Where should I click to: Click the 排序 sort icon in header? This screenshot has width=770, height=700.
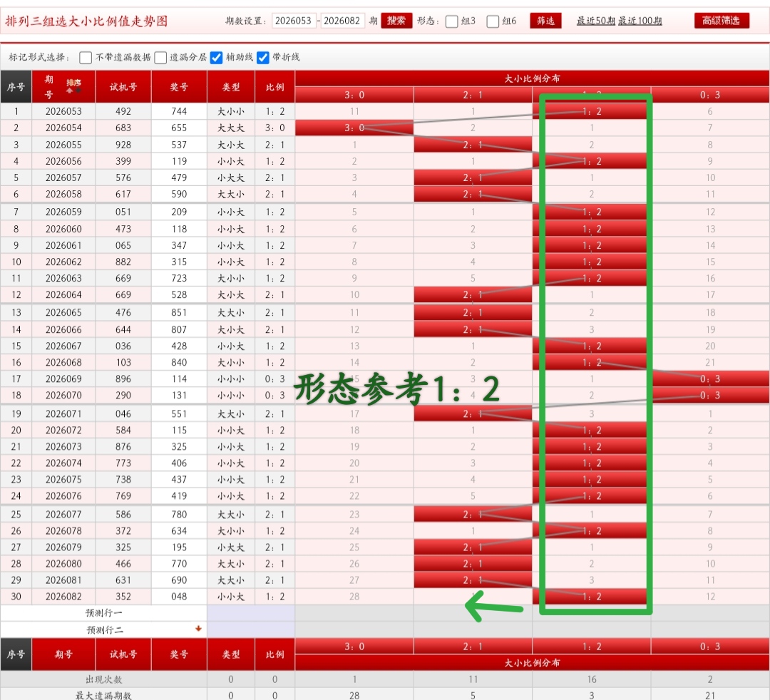click(73, 86)
